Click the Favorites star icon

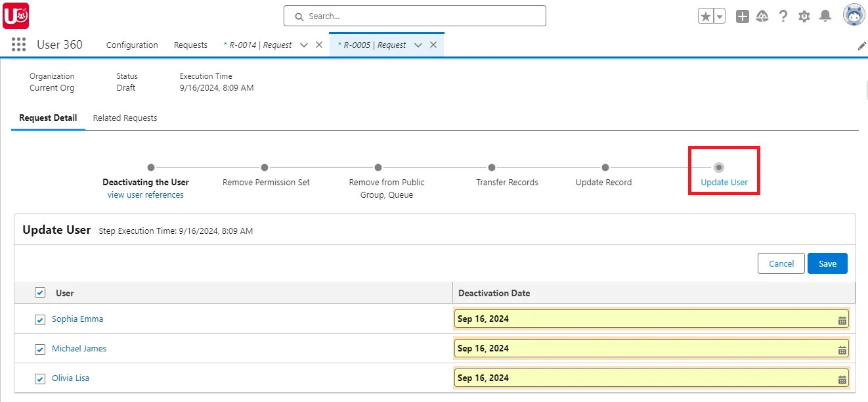[x=706, y=16]
